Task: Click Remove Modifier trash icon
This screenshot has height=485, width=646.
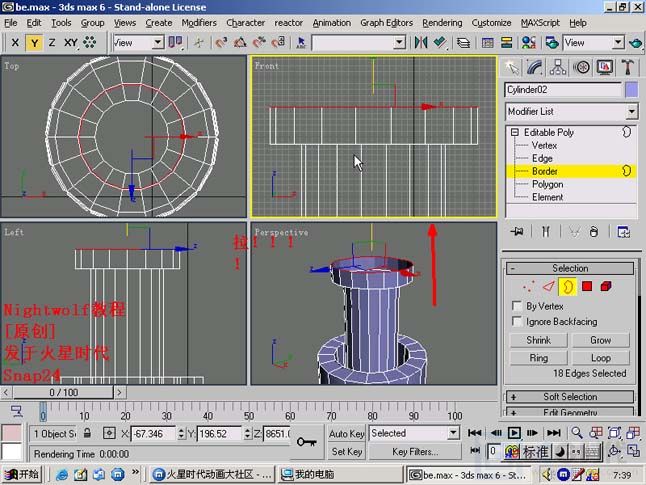Action: pos(593,232)
